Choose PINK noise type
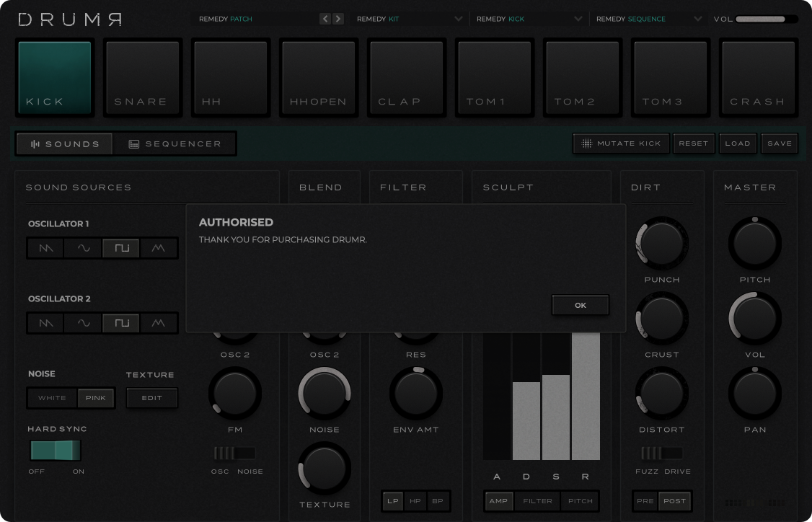The height and width of the screenshot is (522, 812). click(96, 398)
